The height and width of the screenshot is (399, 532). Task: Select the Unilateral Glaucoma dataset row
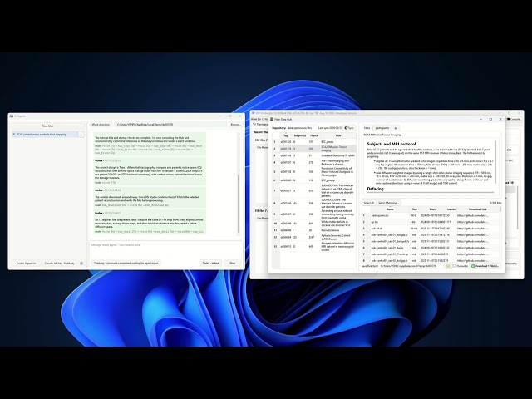coord(314,155)
